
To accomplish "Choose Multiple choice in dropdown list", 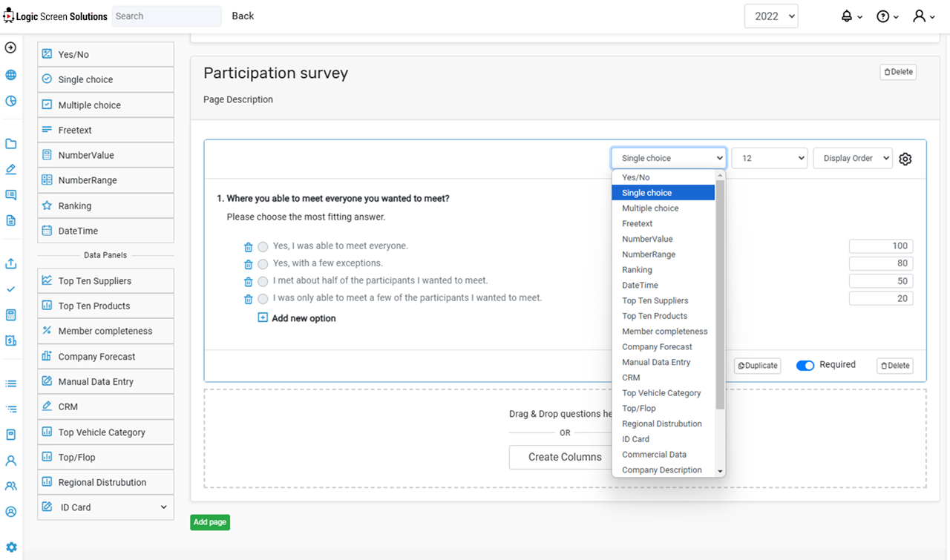I will coord(664,208).
